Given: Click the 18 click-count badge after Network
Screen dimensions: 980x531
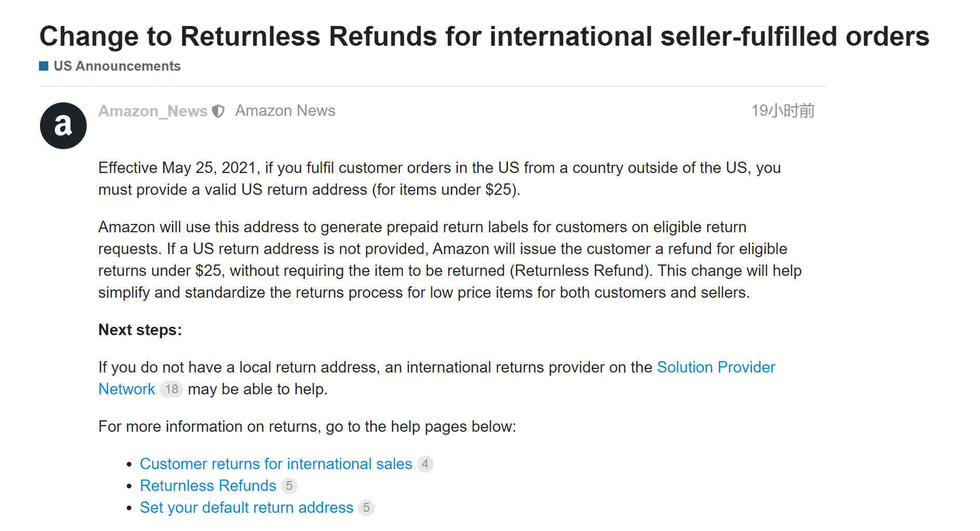Looking at the screenshot, I should click(x=171, y=389).
